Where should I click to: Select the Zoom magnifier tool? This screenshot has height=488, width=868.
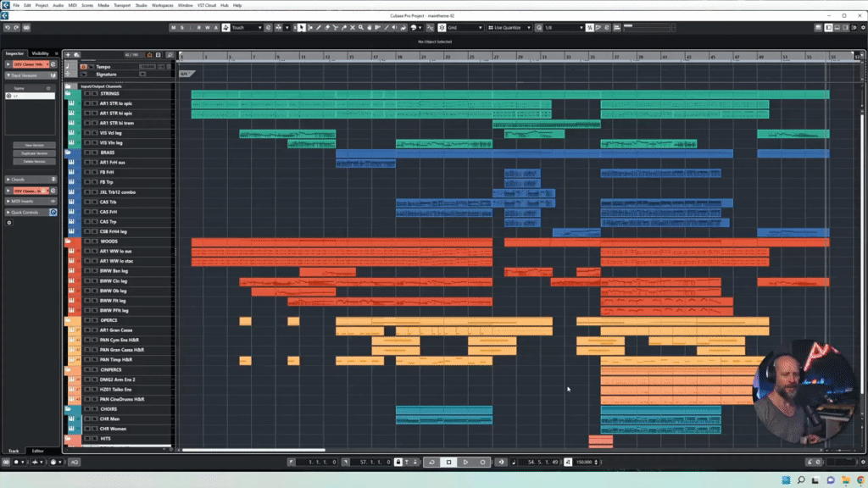pyautogui.click(x=361, y=28)
